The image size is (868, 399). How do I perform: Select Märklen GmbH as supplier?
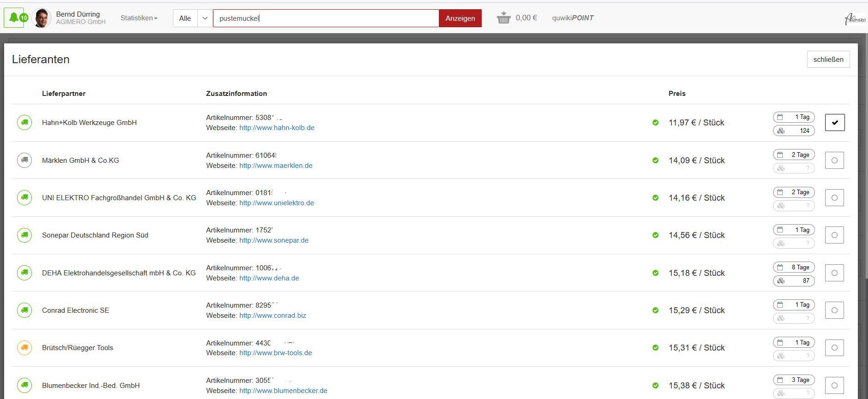[834, 161]
